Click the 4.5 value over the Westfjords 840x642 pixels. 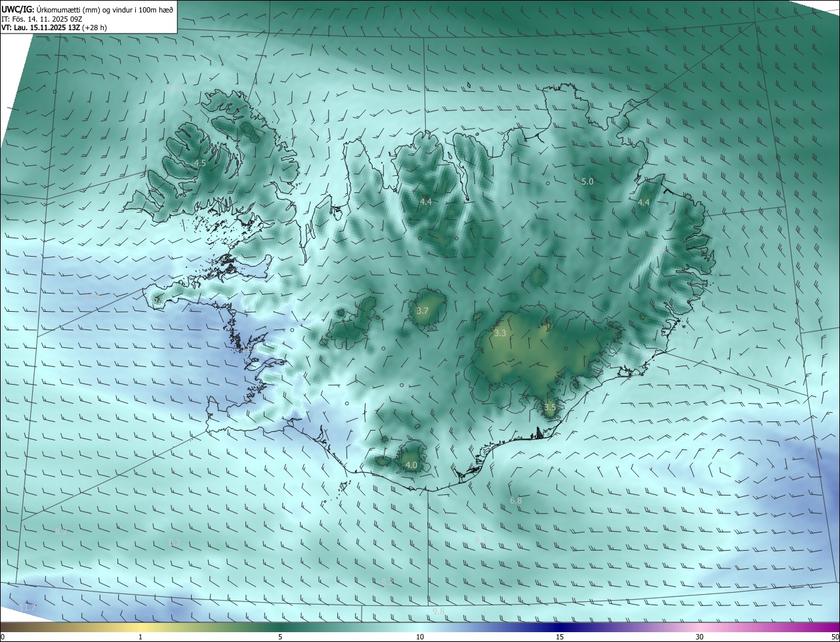[x=200, y=163]
